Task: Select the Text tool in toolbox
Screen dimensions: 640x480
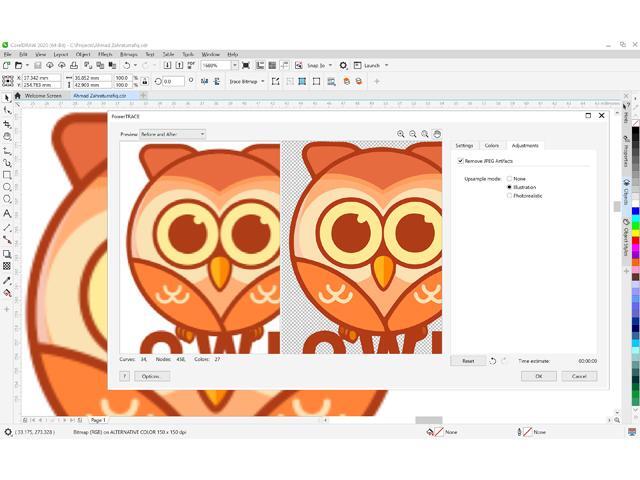Action: pyautogui.click(x=7, y=213)
